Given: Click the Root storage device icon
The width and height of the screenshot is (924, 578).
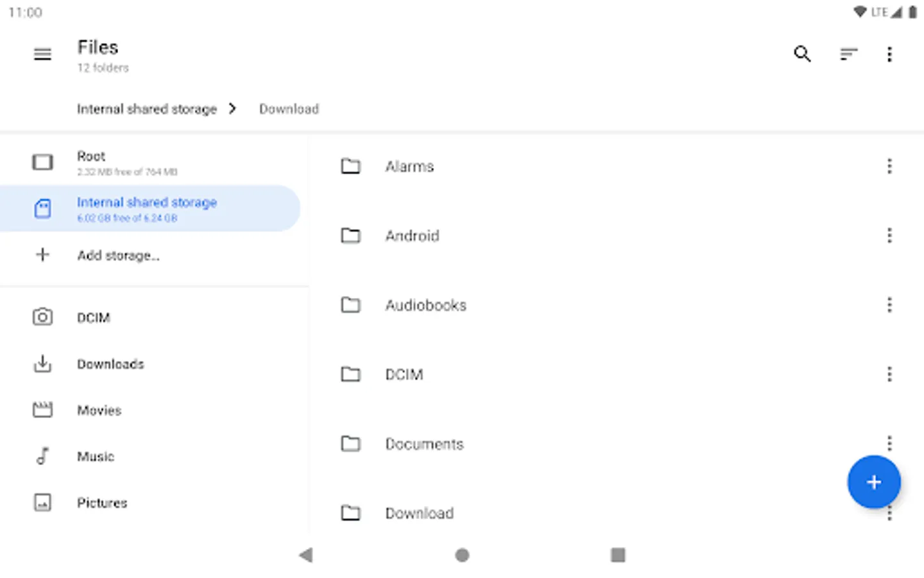Looking at the screenshot, I should 42,162.
